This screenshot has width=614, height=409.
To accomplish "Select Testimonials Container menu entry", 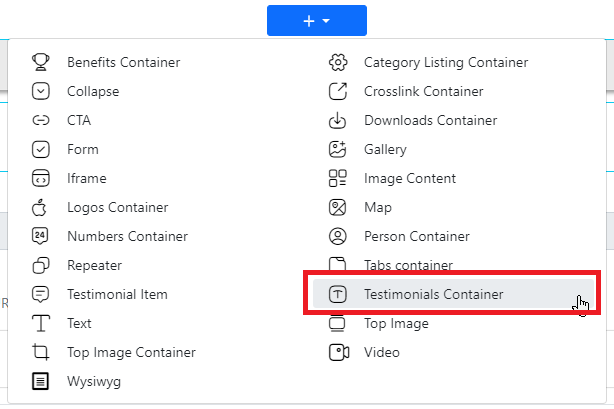I will pos(433,294).
